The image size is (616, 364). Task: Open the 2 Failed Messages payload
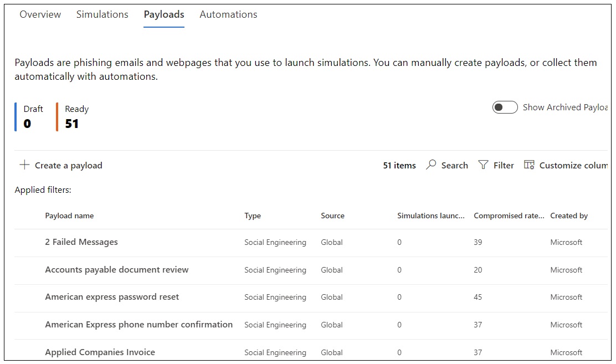pos(81,242)
